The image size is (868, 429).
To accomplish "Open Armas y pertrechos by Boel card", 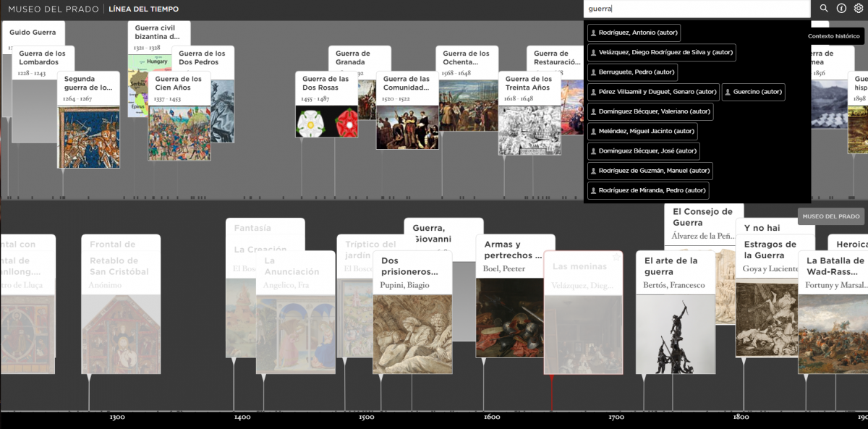I will coord(514,297).
